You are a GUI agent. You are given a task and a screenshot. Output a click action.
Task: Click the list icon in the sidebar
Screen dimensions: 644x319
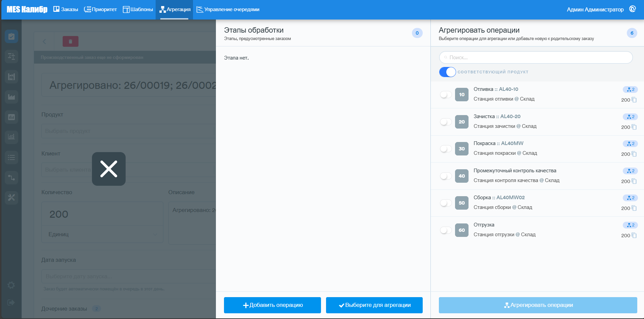tap(11, 157)
